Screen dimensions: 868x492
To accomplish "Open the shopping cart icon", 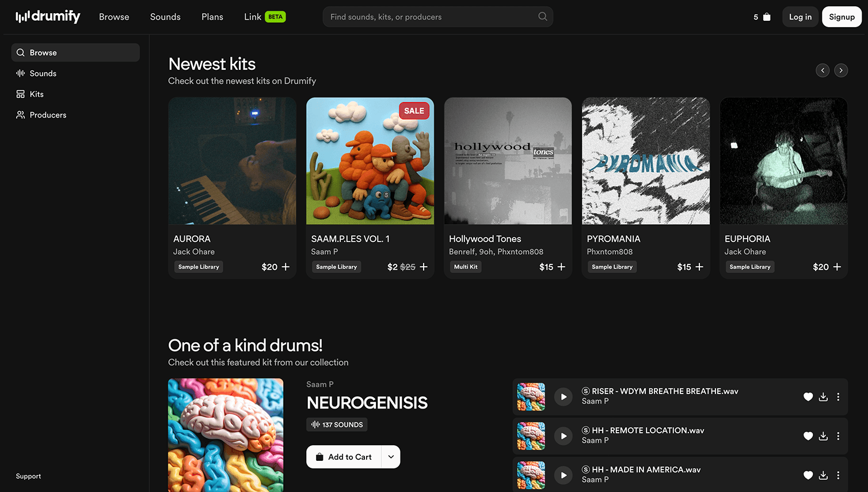I will [766, 17].
